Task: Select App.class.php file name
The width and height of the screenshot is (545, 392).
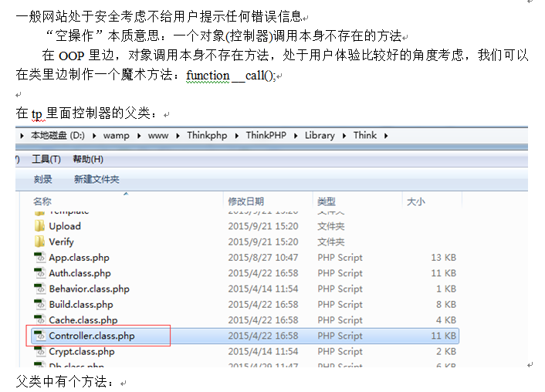Action: 80,258
